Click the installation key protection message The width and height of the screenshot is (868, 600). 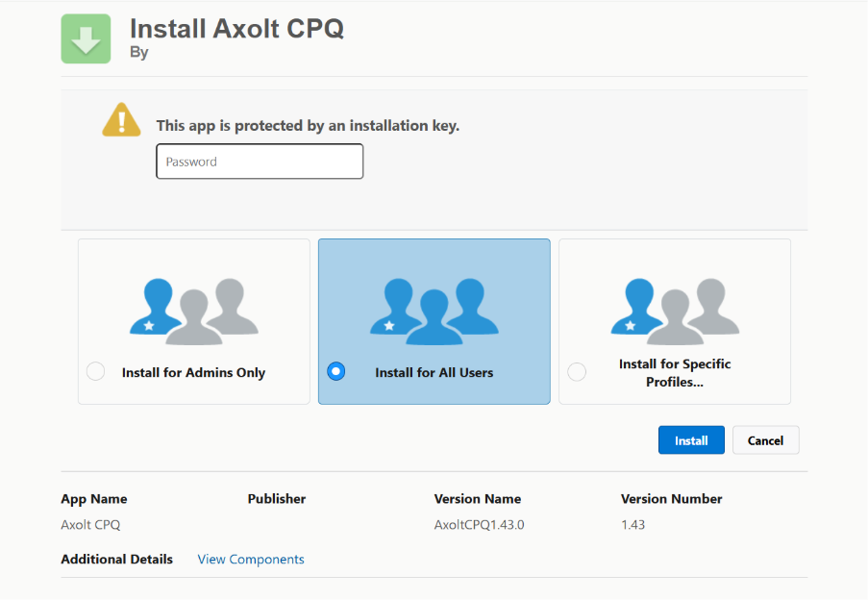tap(308, 126)
